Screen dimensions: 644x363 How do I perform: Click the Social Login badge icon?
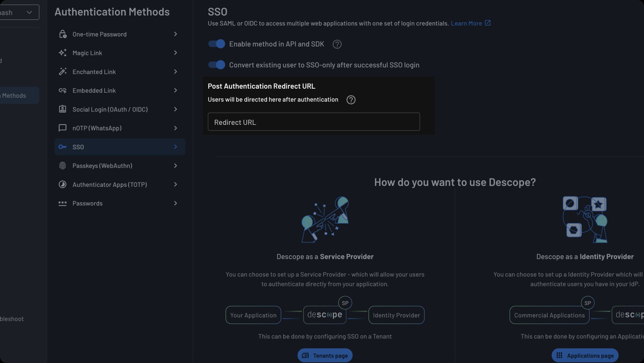click(62, 109)
